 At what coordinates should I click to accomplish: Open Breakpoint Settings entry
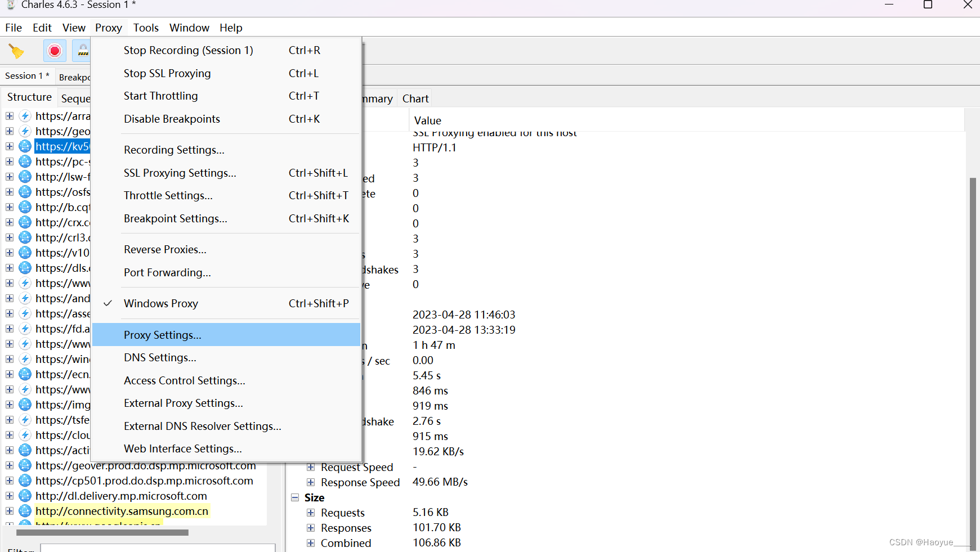point(226,218)
